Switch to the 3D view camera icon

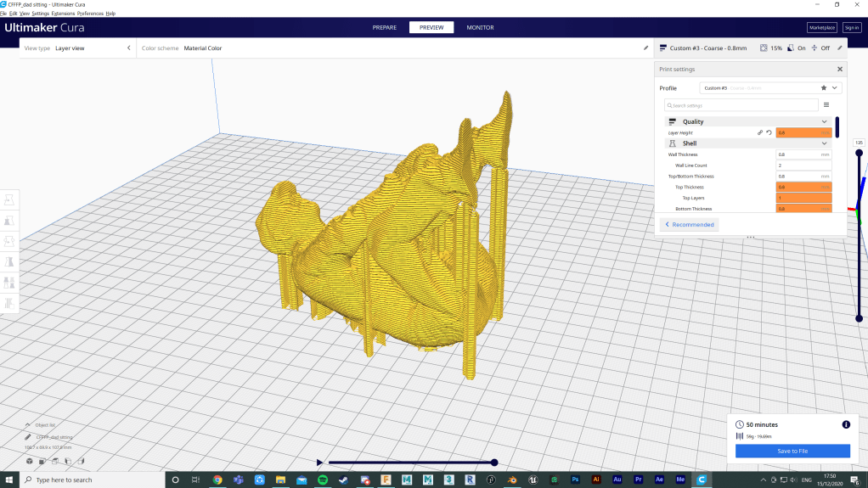point(29,461)
